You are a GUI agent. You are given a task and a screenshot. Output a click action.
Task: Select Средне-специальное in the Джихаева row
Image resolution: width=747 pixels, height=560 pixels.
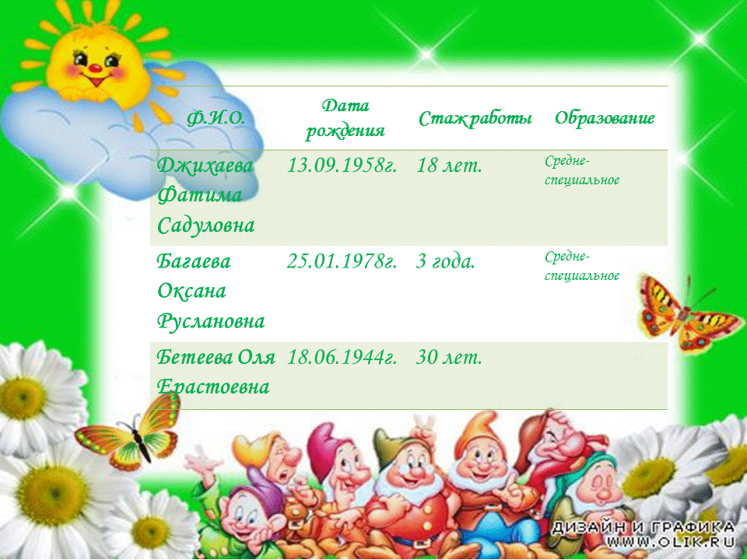(582, 170)
